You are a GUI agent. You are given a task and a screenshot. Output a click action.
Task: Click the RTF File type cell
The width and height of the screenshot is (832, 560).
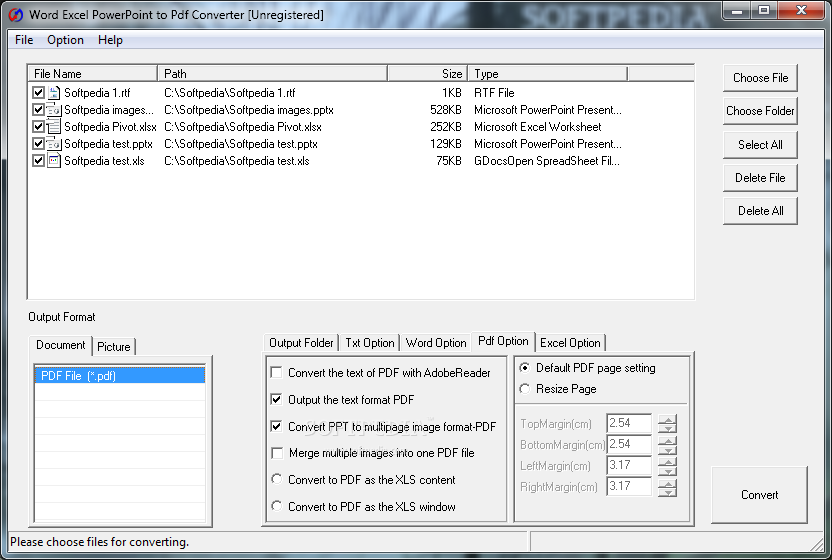click(x=494, y=93)
